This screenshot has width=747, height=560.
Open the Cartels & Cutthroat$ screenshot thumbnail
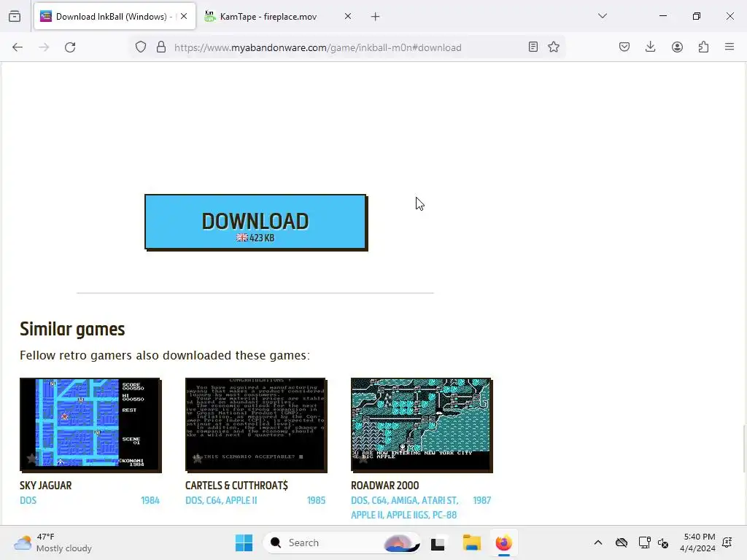(256, 425)
